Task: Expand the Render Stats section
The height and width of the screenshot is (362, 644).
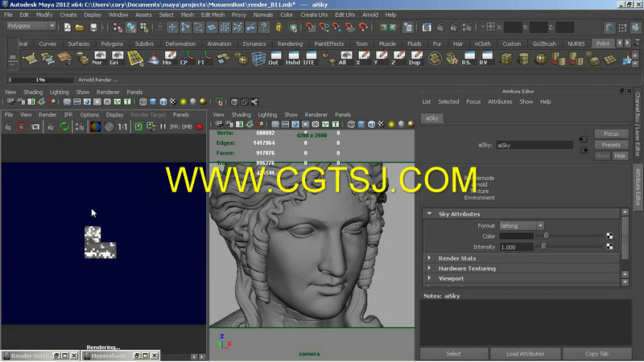Action: click(x=429, y=258)
